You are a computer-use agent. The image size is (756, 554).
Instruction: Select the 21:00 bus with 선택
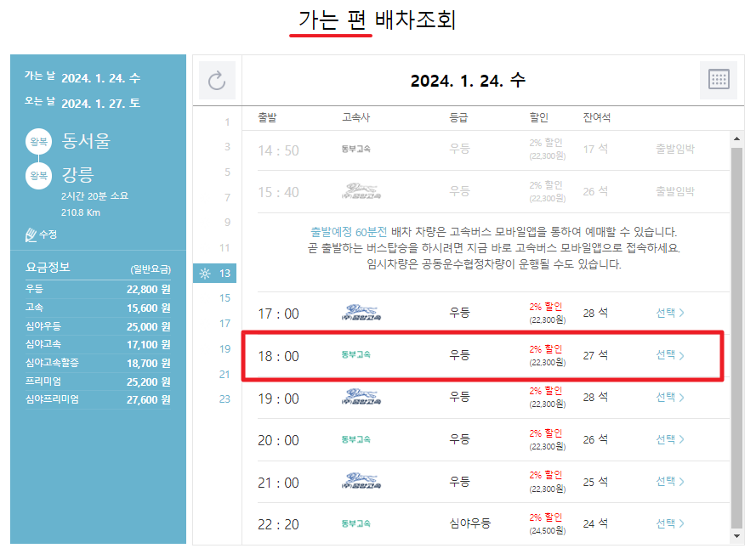670,481
